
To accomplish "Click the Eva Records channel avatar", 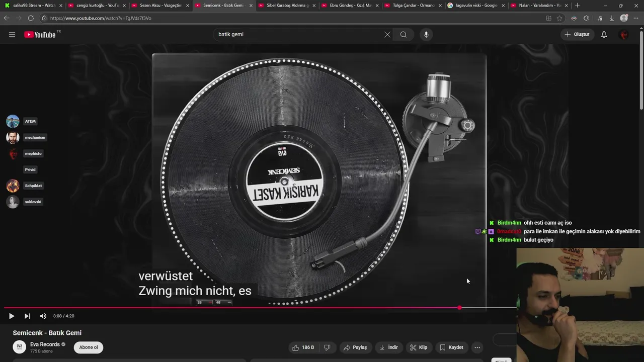I will point(19,347).
